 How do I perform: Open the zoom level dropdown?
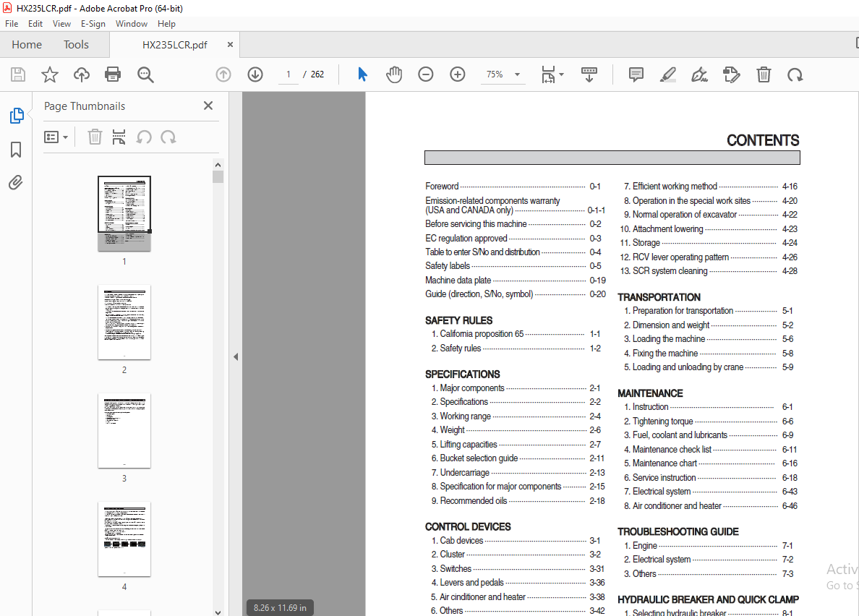(x=517, y=74)
